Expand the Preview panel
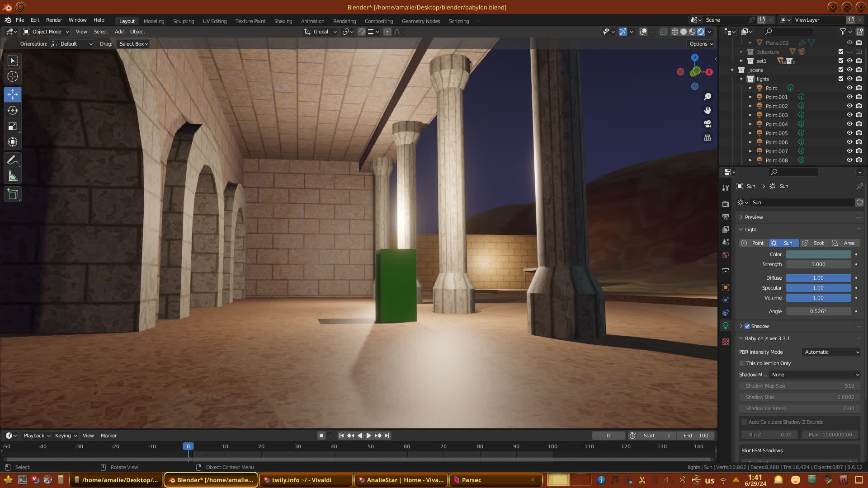 point(754,217)
